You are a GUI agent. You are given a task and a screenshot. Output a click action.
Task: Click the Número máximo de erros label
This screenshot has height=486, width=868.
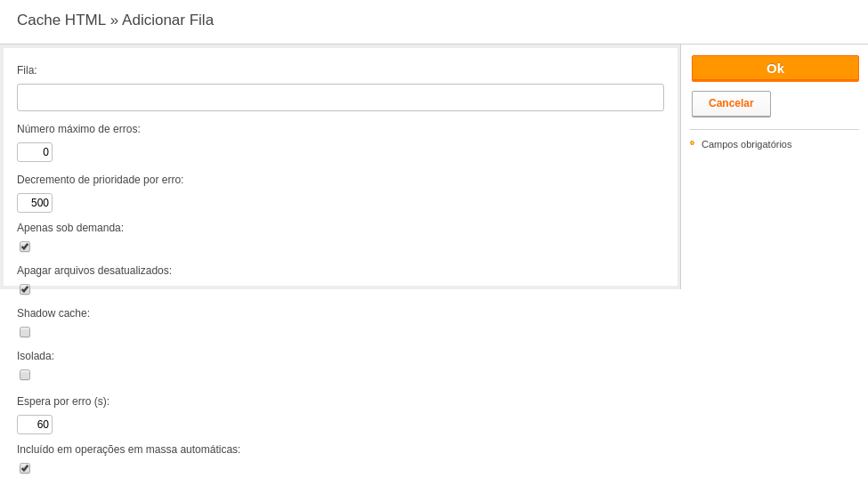[78, 129]
